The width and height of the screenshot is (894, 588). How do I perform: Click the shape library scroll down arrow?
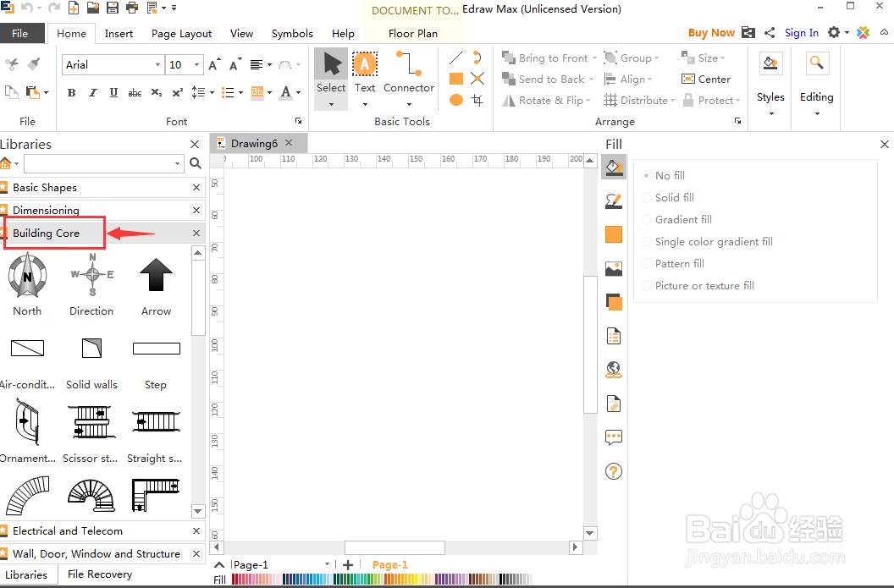click(198, 511)
